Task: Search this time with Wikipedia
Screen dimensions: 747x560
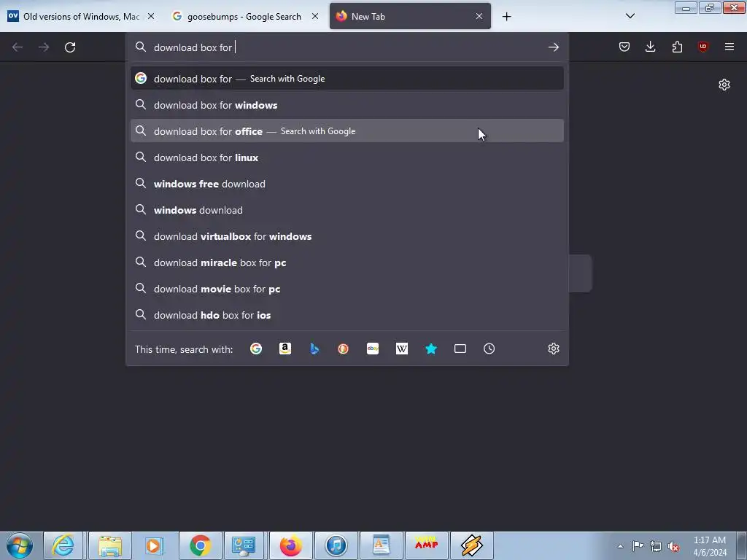Action: click(x=402, y=349)
